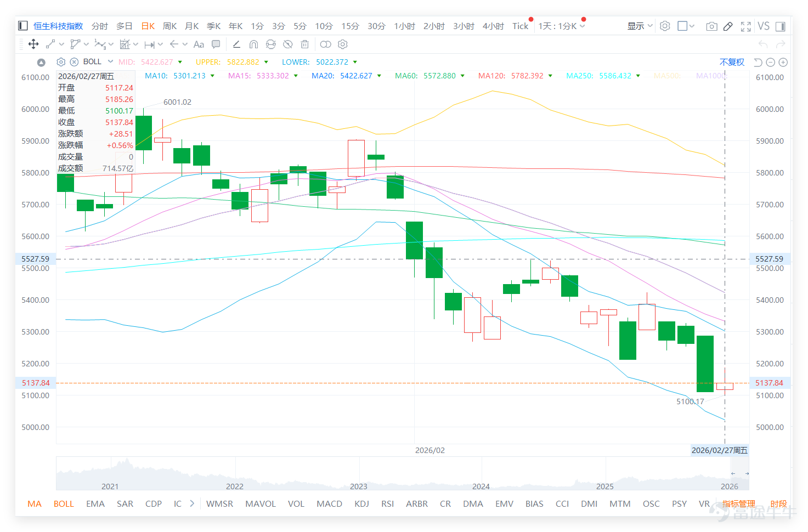Click the 2023 area in timeline navigator
Image resolution: width=808 pixels, height=532 pixels.
click(359, 486)
